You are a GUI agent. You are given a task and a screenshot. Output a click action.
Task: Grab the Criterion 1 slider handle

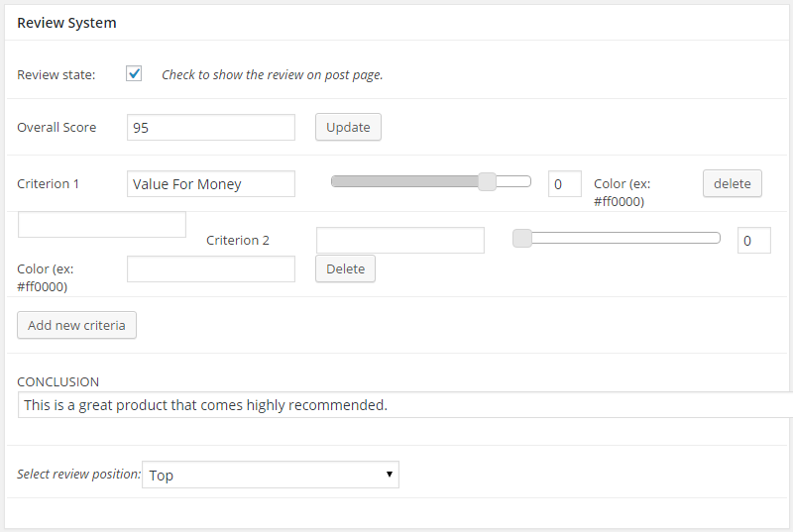487,181
